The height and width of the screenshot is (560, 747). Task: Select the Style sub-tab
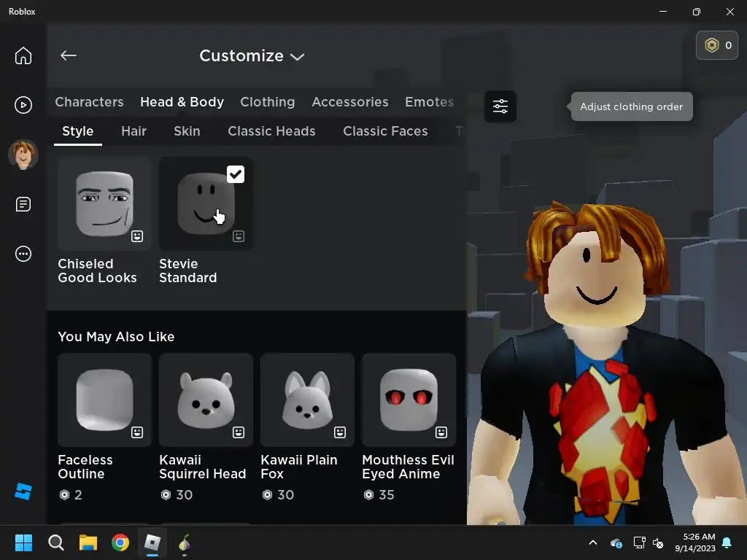point(77,131)
